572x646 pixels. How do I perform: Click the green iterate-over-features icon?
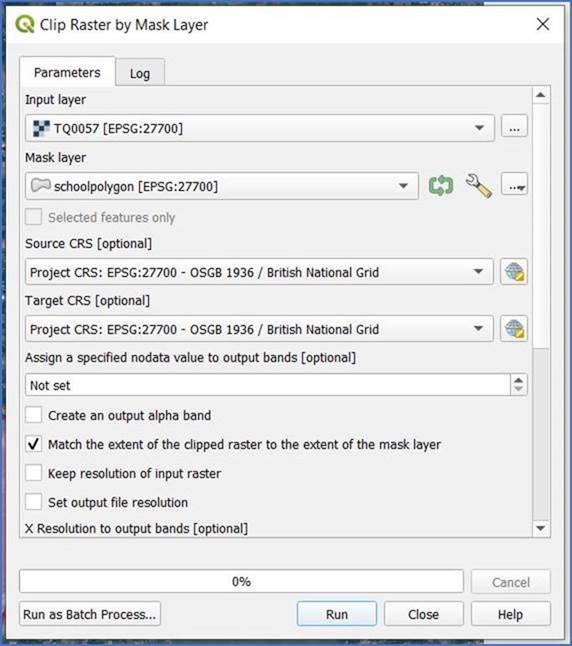coord(441,186)
